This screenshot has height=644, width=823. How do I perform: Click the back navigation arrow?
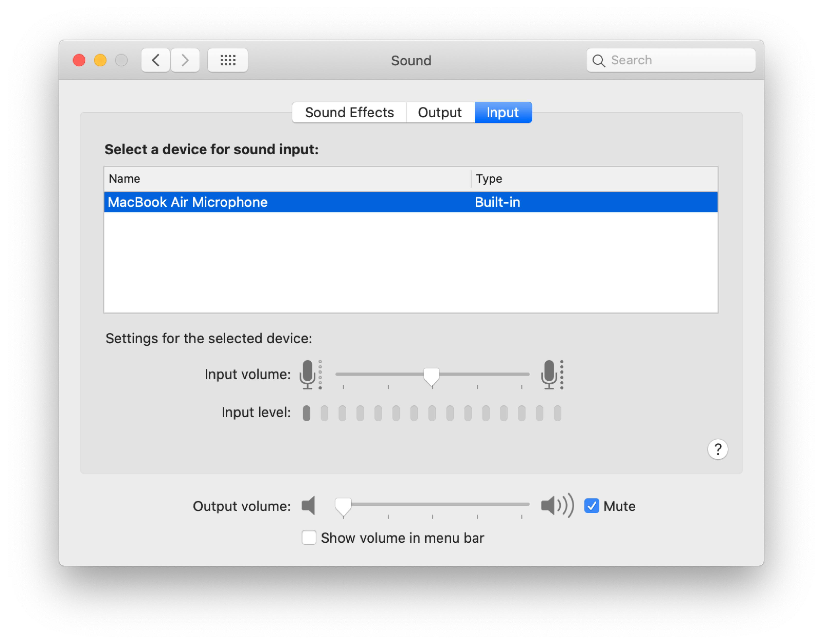pyautogui.click(x=155, y=60)
